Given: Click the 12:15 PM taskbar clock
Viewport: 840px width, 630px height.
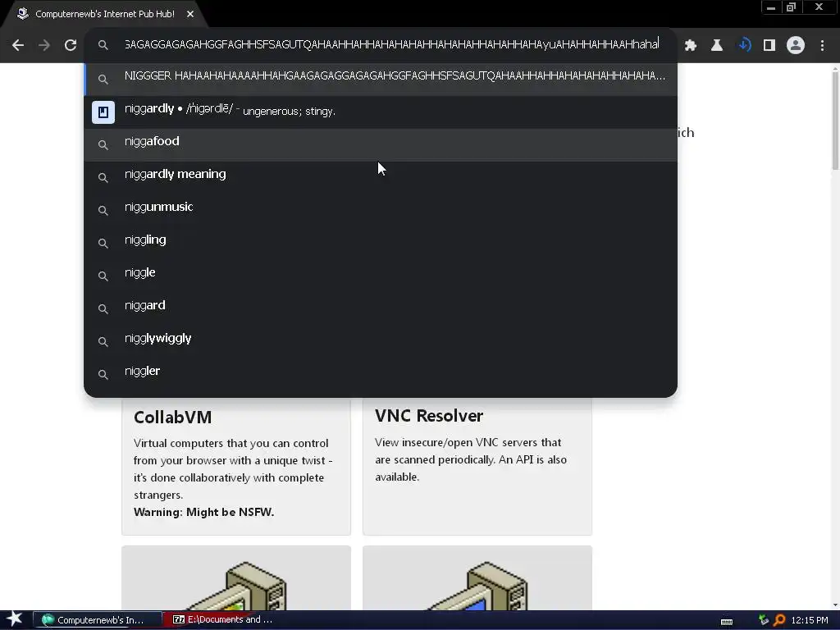Looking at the screenshot, I should pyautogui.click(x=810, y=620).
